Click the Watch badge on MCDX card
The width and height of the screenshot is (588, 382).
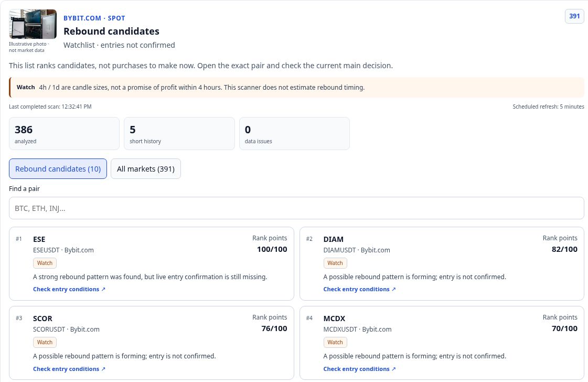(x=335, y=342)
